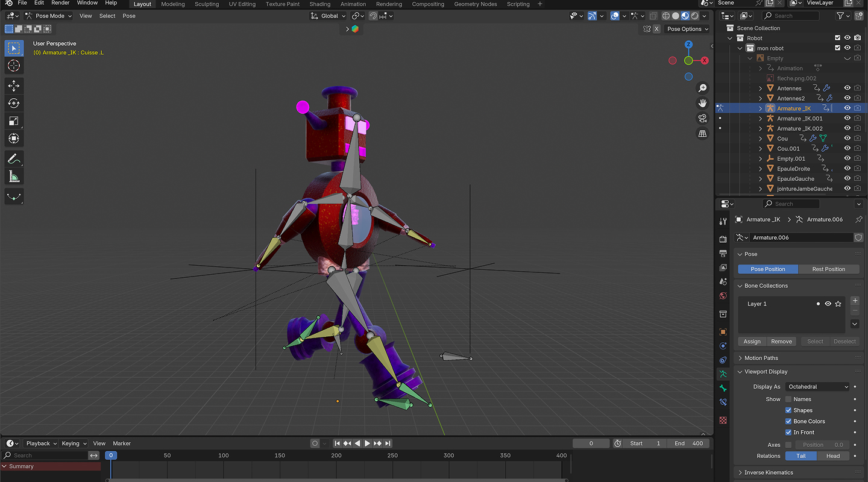
Task: Activate the Rotate tool
Action: coord(14,103)
